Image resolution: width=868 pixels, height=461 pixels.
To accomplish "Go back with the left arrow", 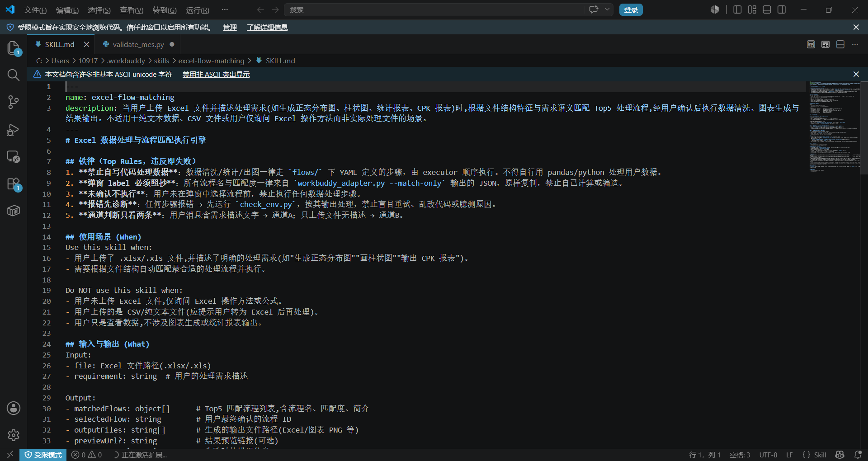I will (260, 9).
